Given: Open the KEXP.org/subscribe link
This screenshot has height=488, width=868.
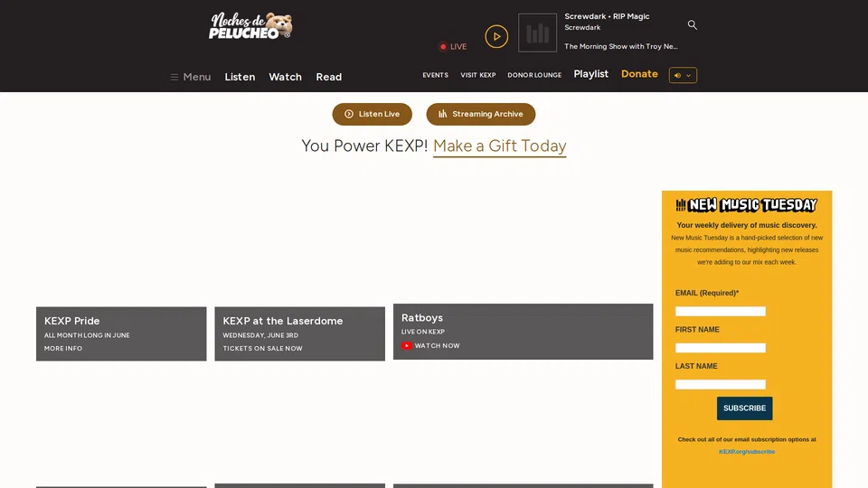Looking at the screenshot, I should pos(747,452).
